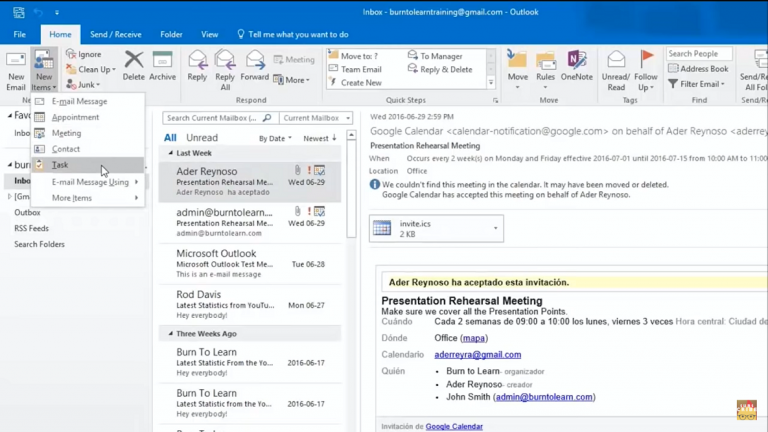Click the New Email icon
The image size is (768, 432).
click(16, 61)
